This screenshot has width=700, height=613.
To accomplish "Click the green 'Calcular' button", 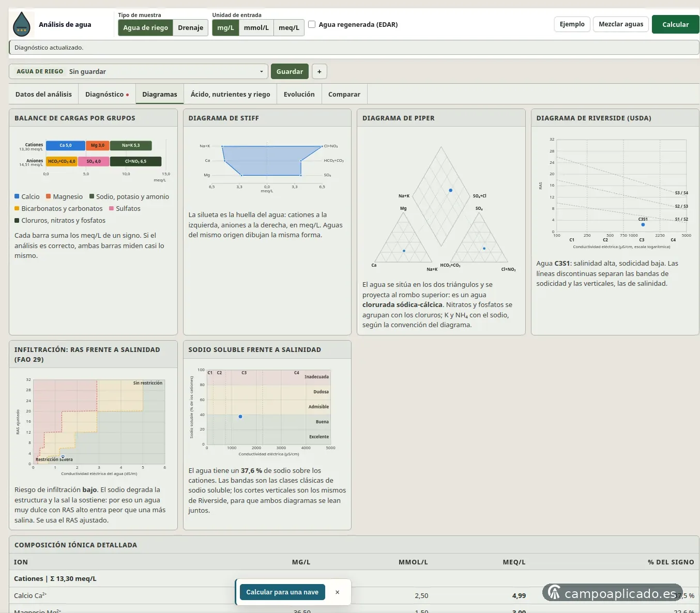I will (676, 24).
